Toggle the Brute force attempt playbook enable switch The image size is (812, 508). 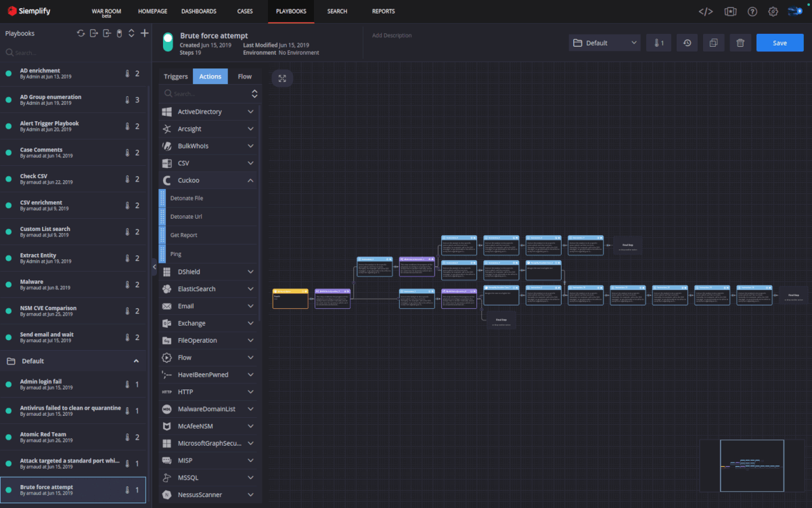pos(168,42)
